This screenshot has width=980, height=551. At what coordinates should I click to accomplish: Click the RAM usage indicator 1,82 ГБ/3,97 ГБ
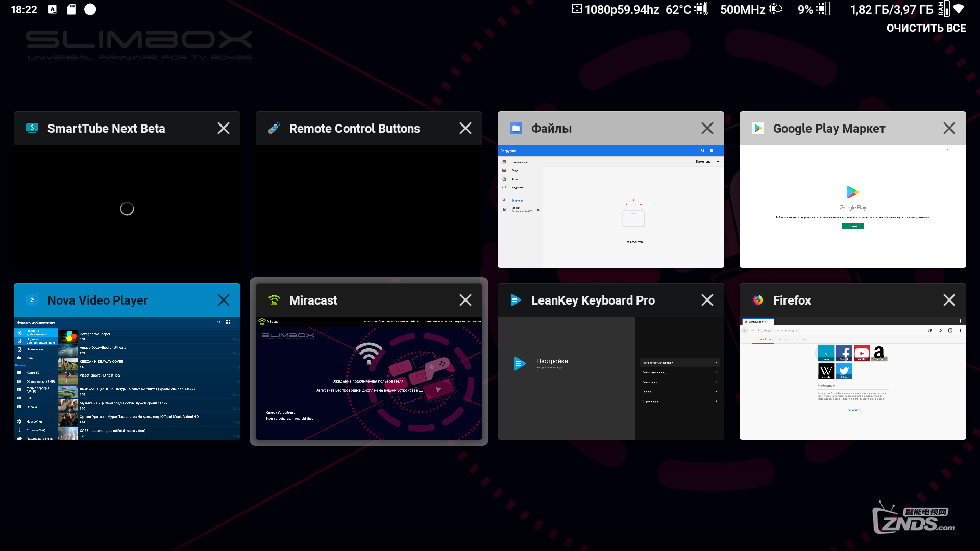tap(900, 9)
